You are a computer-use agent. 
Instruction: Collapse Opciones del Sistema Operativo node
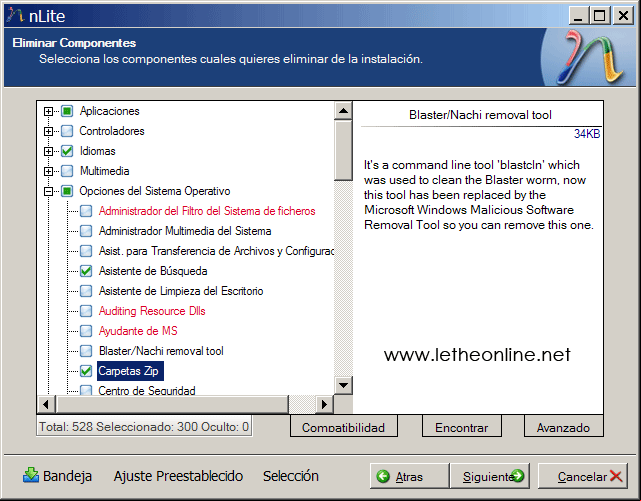coord(48,191)
